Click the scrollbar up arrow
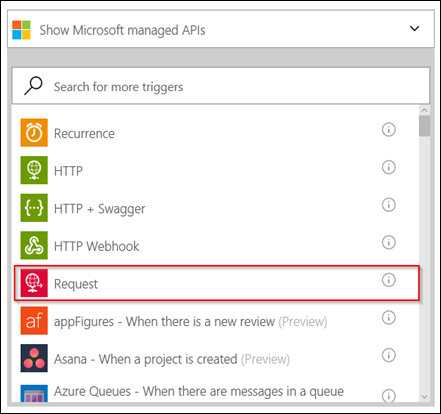This screenshot has height=414, width=441. (x=424, y=110)
